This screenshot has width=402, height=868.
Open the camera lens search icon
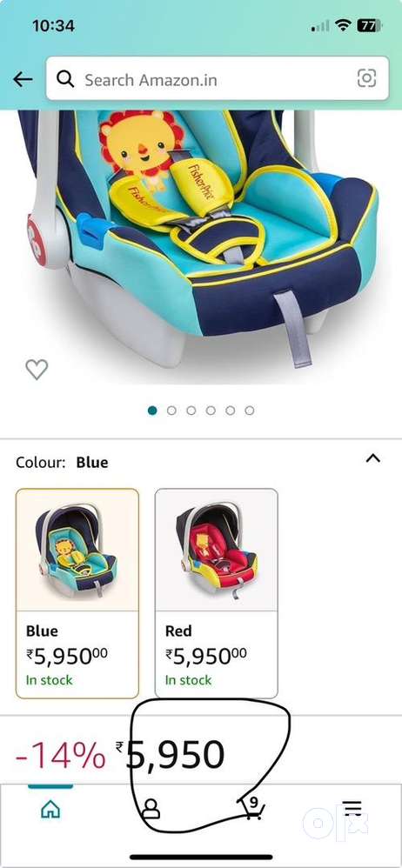366,78
